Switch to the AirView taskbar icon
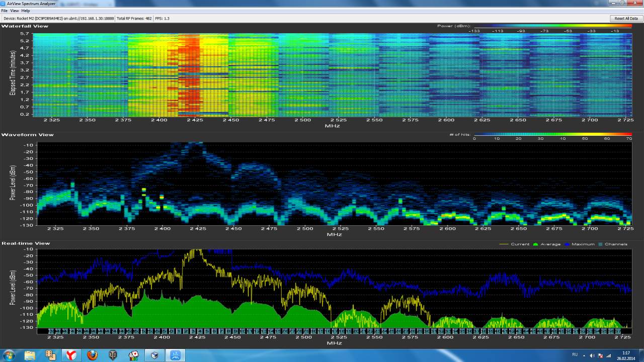Image resolution: width=644 pixels, height=362 pixels. [x=176, y=355]
